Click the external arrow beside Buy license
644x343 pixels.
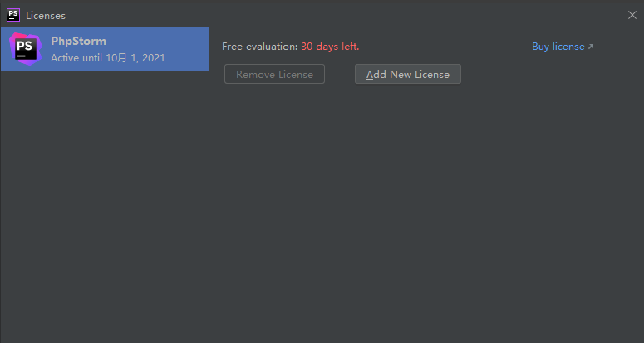(x=591, y=47)
